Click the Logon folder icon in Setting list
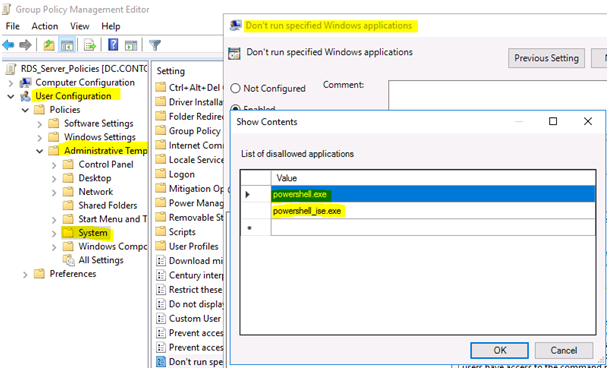Viewport: 609px width, 370px height. 160,174
